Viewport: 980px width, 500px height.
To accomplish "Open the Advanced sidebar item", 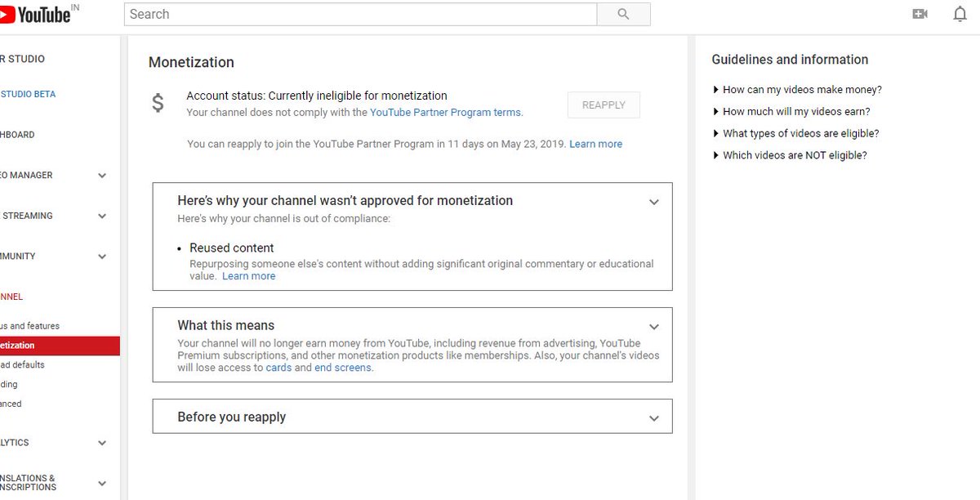I will (11, 404).
